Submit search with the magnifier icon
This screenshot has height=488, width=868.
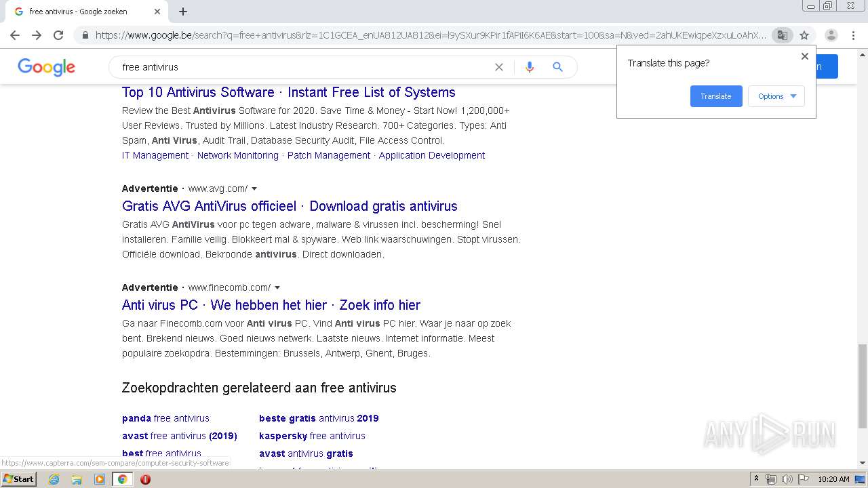coord(557,67)
